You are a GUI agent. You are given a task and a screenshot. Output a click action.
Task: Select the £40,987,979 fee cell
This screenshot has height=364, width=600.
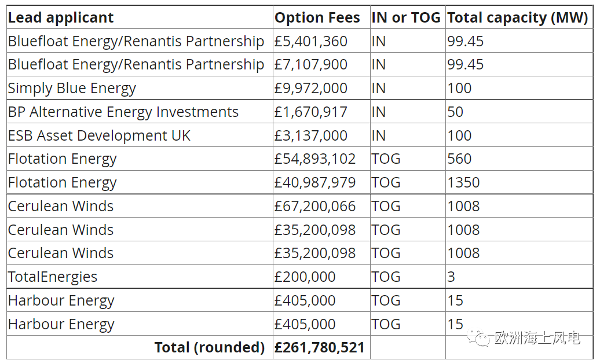[315, 182]
